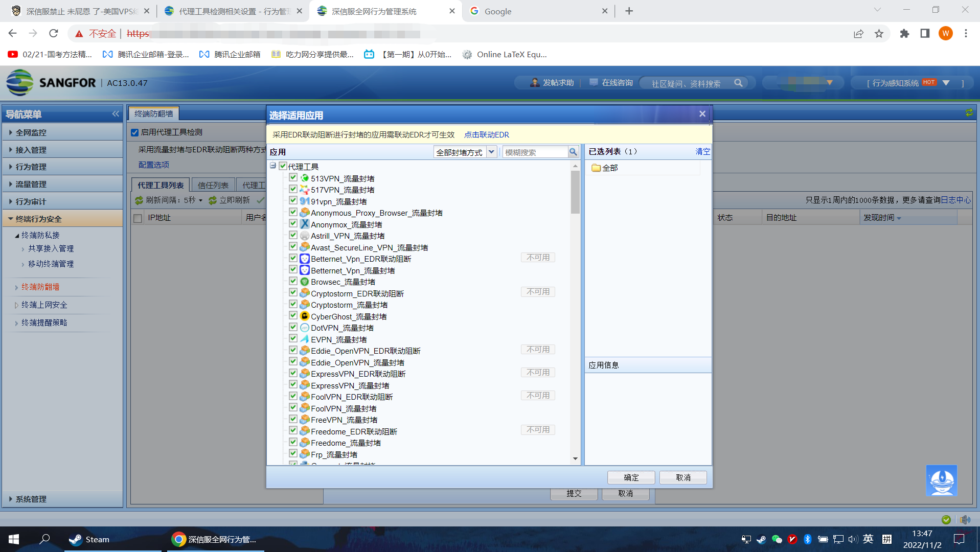980x552 pixels.
Task: Click the application list vertical scrollbar thumb
Action: (575, 192)
